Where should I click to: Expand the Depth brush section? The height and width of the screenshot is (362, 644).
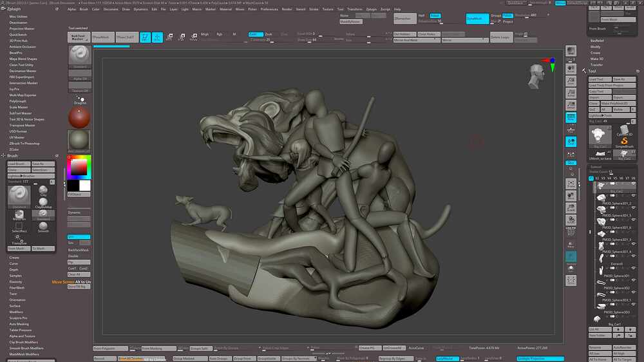14,269
